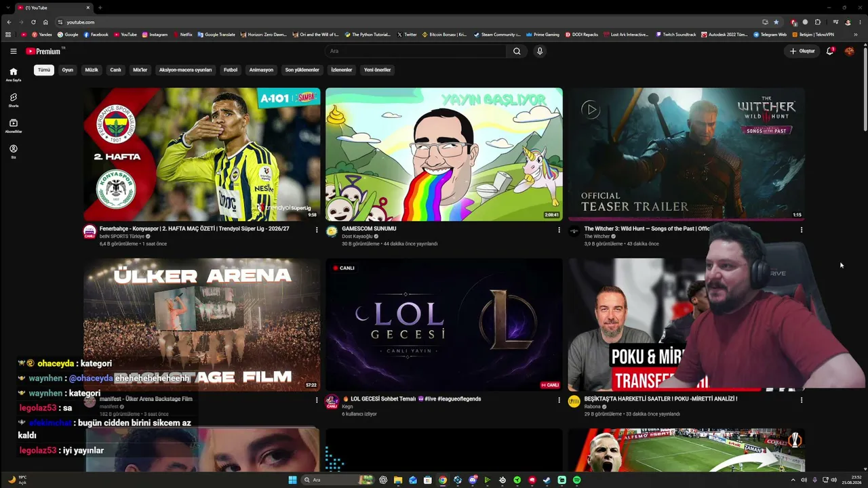Open Discord from the taskbar

(x=473, y=480)
